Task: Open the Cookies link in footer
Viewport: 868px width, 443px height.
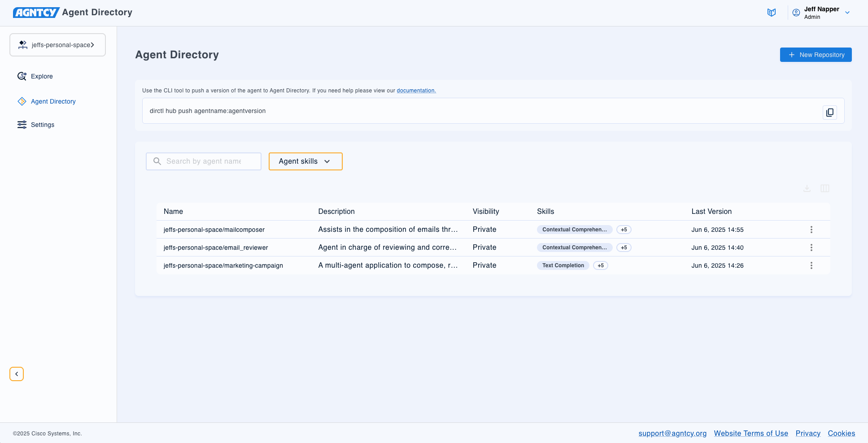Action: tap(842, 433)
